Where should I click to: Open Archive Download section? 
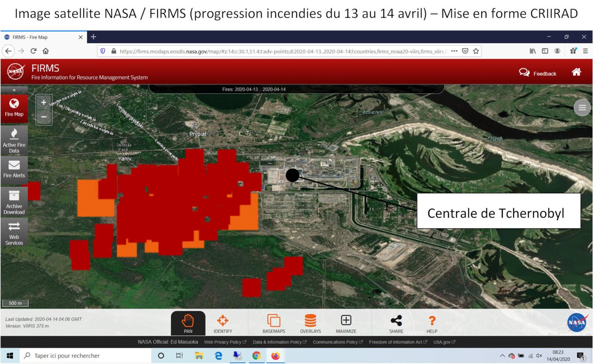coord(14,202)
